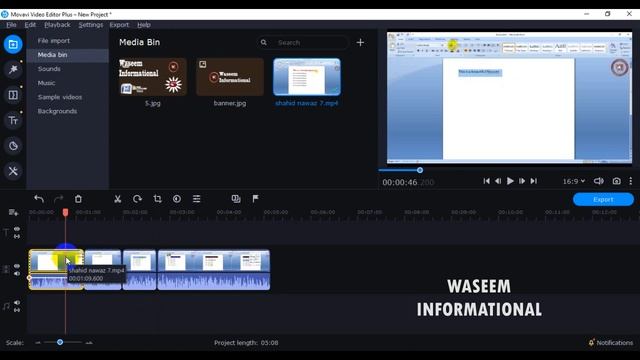640x360 pixels.
Task: Open the Import tab icon in sidebar
Action: tap(13, 44)
